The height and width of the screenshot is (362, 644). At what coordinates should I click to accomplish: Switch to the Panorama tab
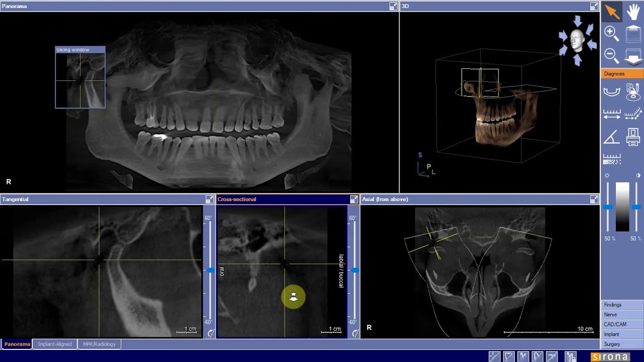[x=17, y=344]
